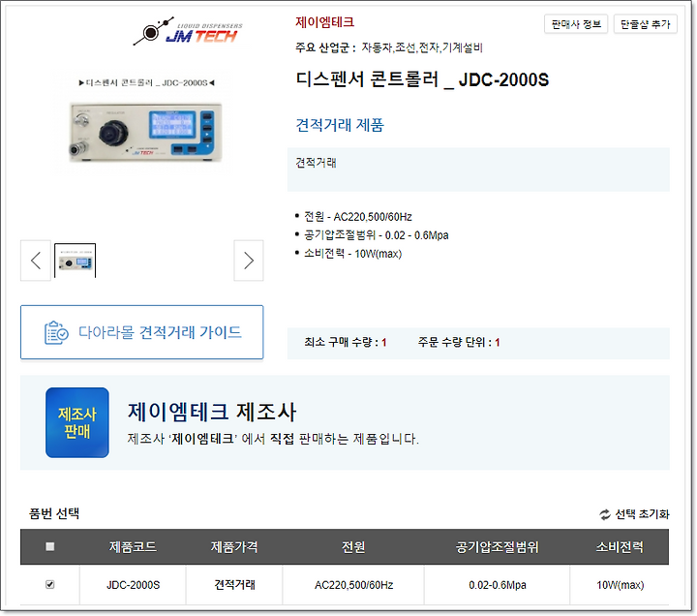The image size is (697, 616).
Task: Click the 소비전력 column header
Action: coord(620,546)
